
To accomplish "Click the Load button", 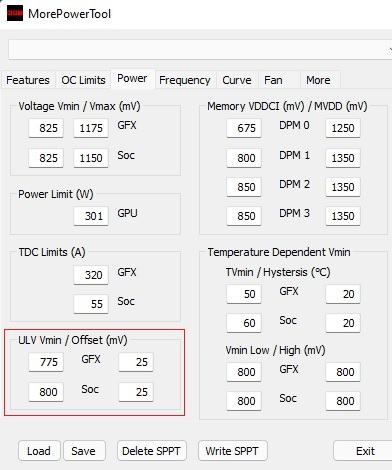I will coord(39,451).
